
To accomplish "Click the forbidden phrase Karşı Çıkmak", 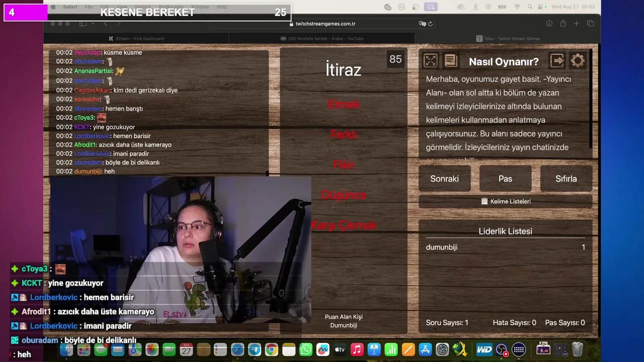I will click(344, 225).
